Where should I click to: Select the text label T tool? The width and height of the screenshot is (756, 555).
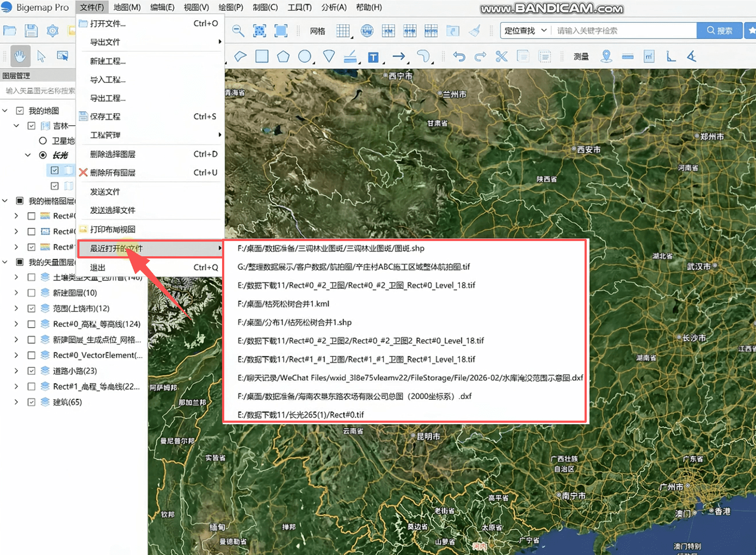coord(373,57)
